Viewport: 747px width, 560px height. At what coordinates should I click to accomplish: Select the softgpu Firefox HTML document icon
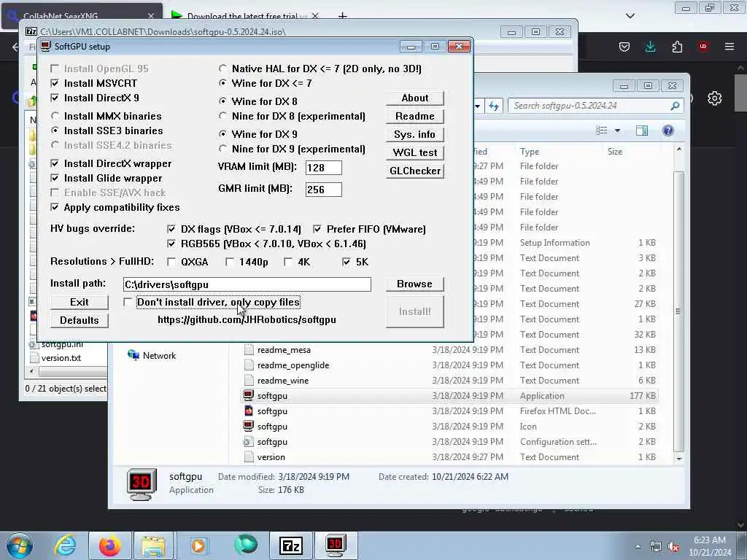(248, 411)
